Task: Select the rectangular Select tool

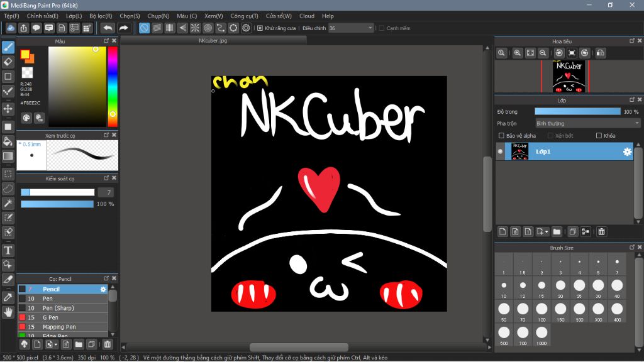Action: (x=8, y=174)
